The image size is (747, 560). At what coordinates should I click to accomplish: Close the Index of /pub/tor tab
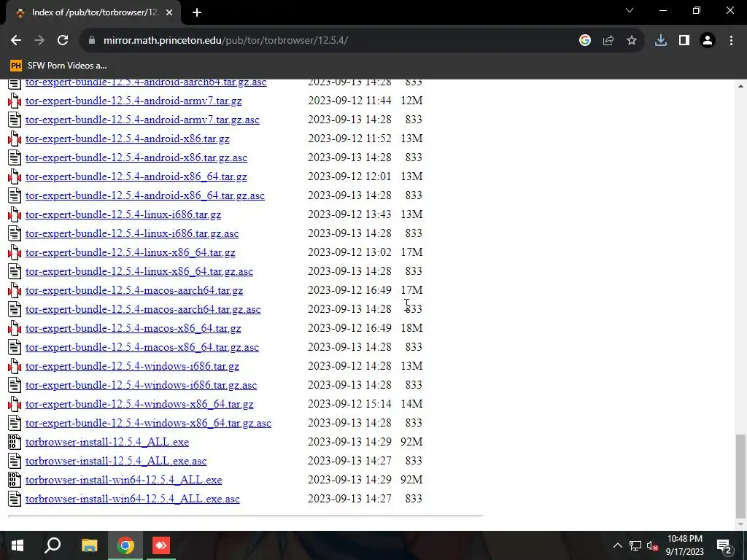pyautogui.click(x=169, y=13)
